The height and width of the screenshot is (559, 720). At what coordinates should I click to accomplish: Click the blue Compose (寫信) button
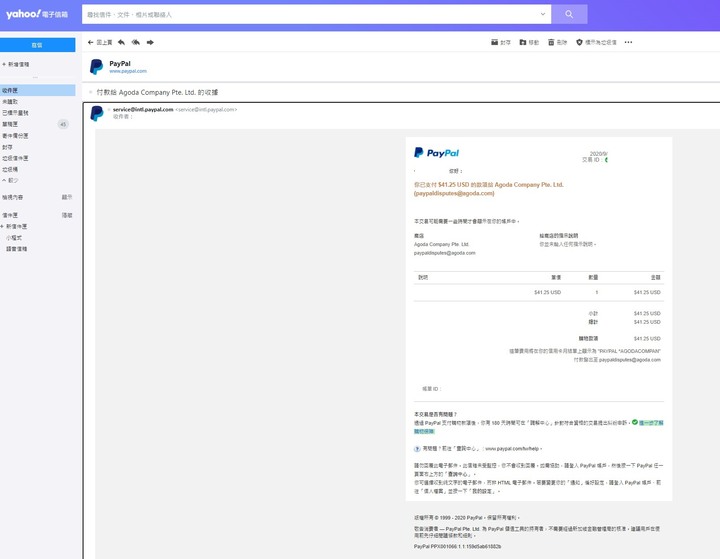(37, 45)
